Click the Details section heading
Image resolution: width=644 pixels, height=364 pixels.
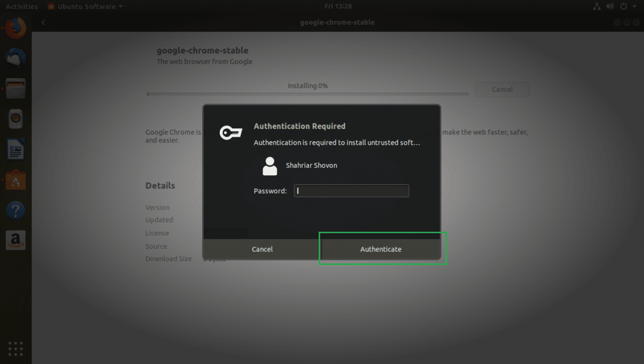pyautogui.click(x=160, y=185)
